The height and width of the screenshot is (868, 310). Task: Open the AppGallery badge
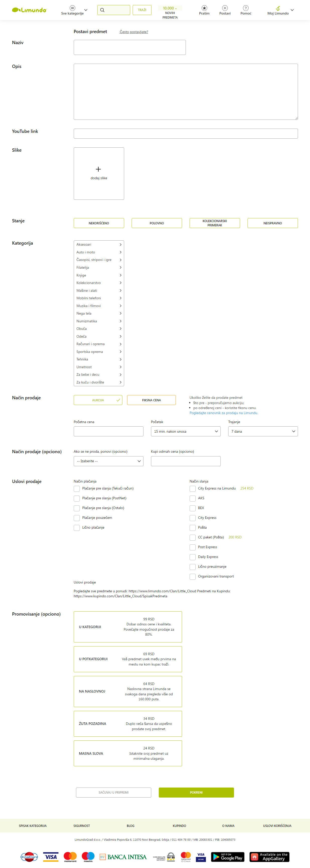(269, 856)
